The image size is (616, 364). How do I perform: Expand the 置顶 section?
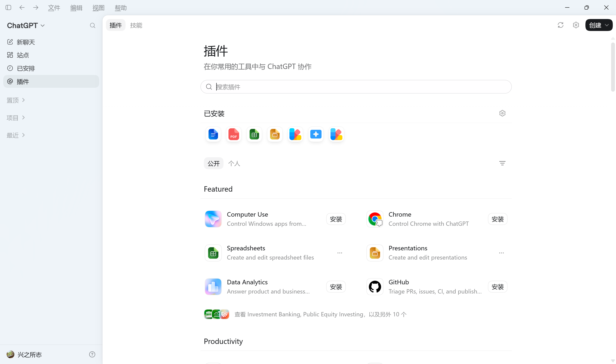pyautogui.click(x=16, y=100)
